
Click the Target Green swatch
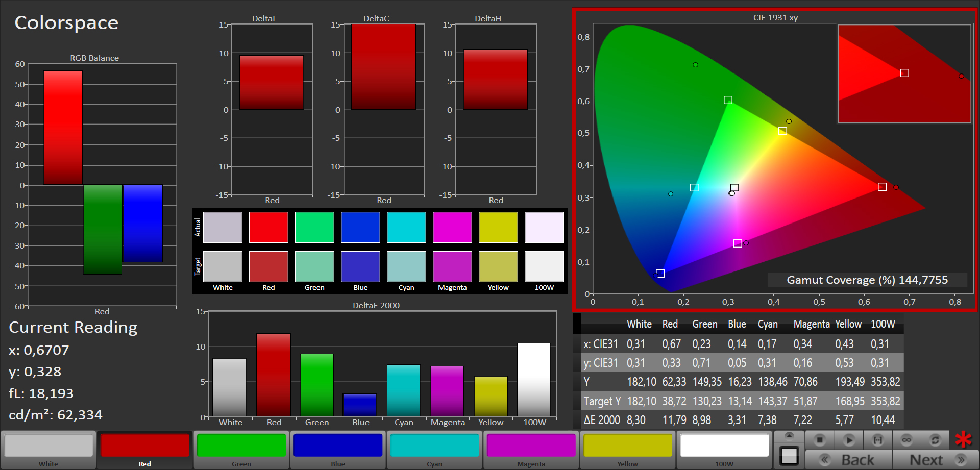click(x=314, y=266)
